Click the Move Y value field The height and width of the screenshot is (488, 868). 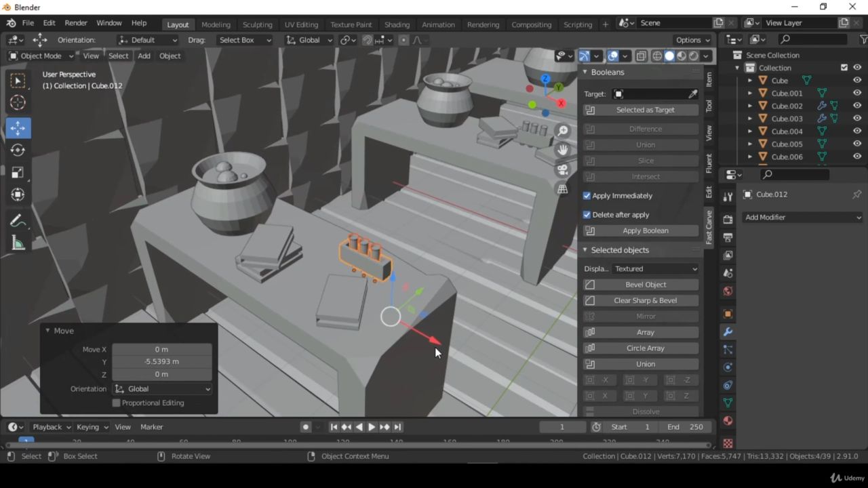click(161, 362)
